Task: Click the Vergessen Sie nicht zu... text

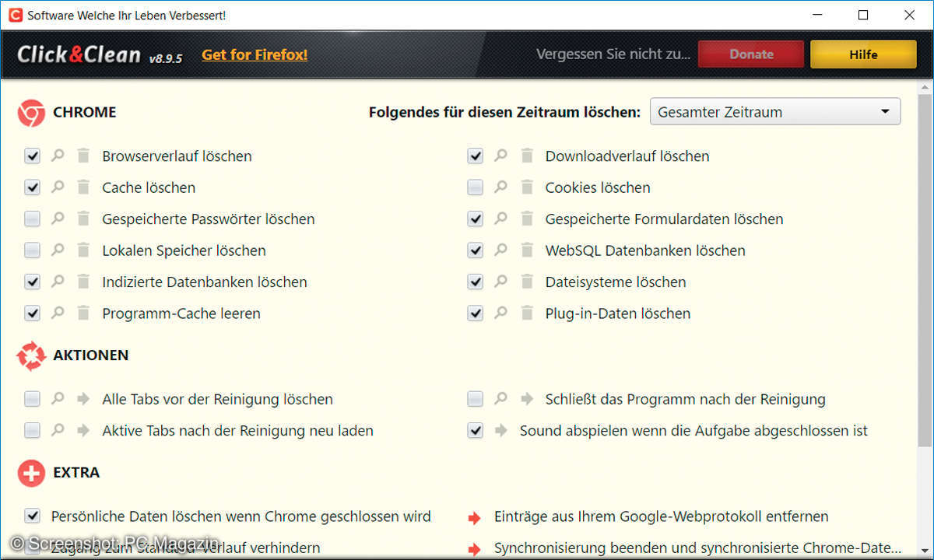Action: (x=613, y=54)
